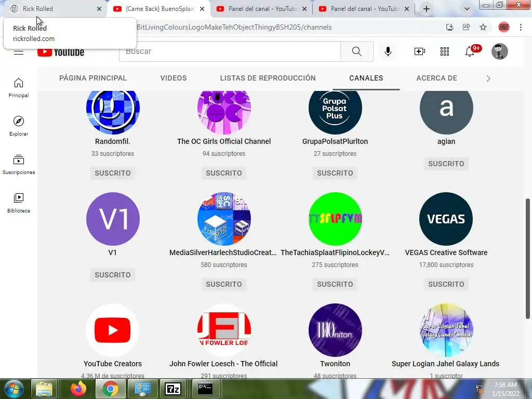The height and width of the screenshot is (399, 532).
Task: Open the YouTube Creators channel avatar
Action: (x=113, y=330)
